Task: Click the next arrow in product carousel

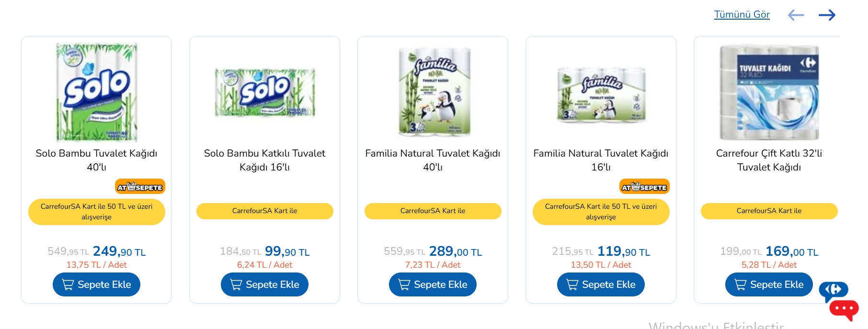Action: 827,15
